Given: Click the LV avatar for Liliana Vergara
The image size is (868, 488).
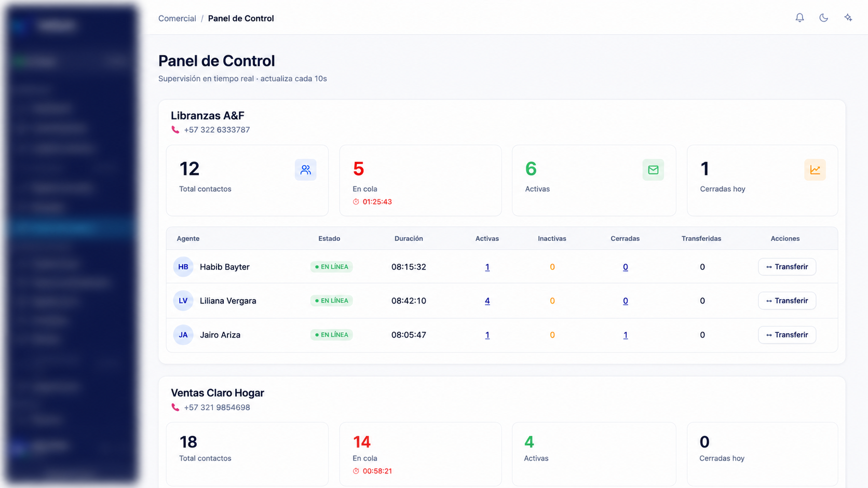Looking at the screenshot, I should (x=183, y=301).
